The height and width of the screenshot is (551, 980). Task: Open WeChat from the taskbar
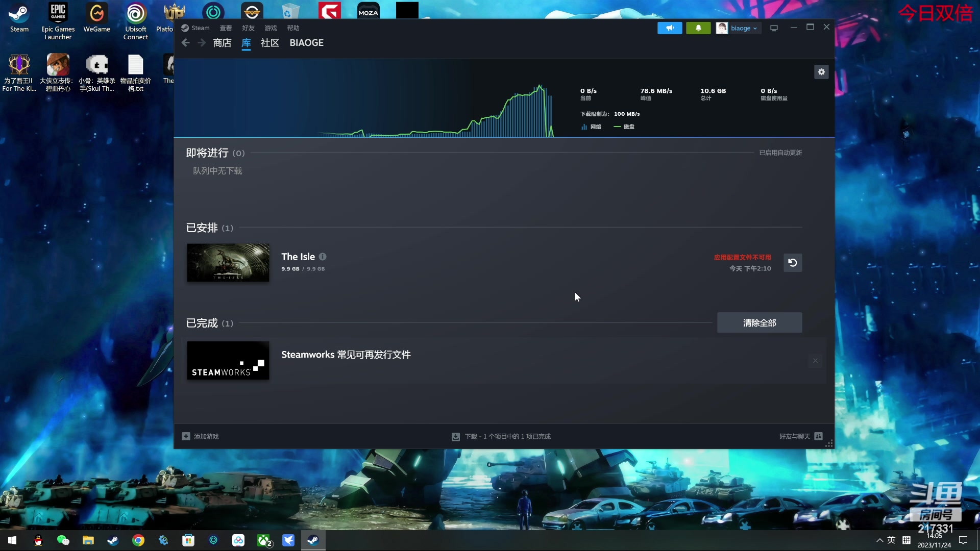pos(63,540)
